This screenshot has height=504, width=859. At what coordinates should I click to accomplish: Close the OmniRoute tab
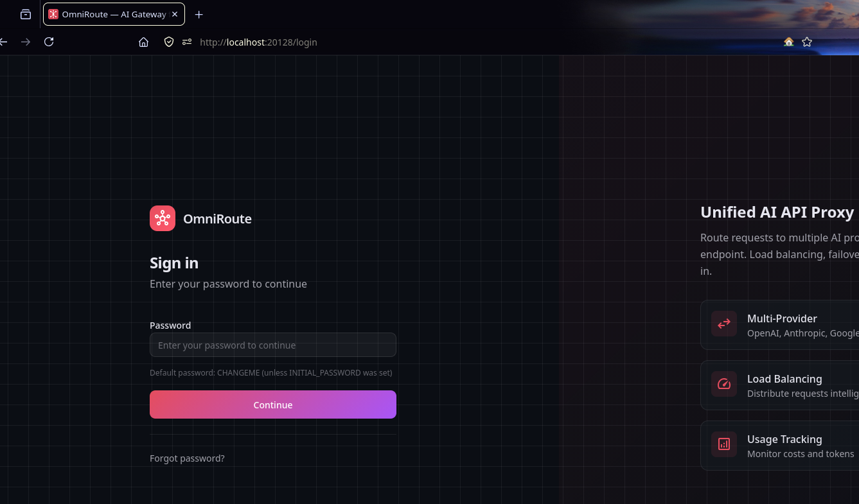[x=175, y=14]
